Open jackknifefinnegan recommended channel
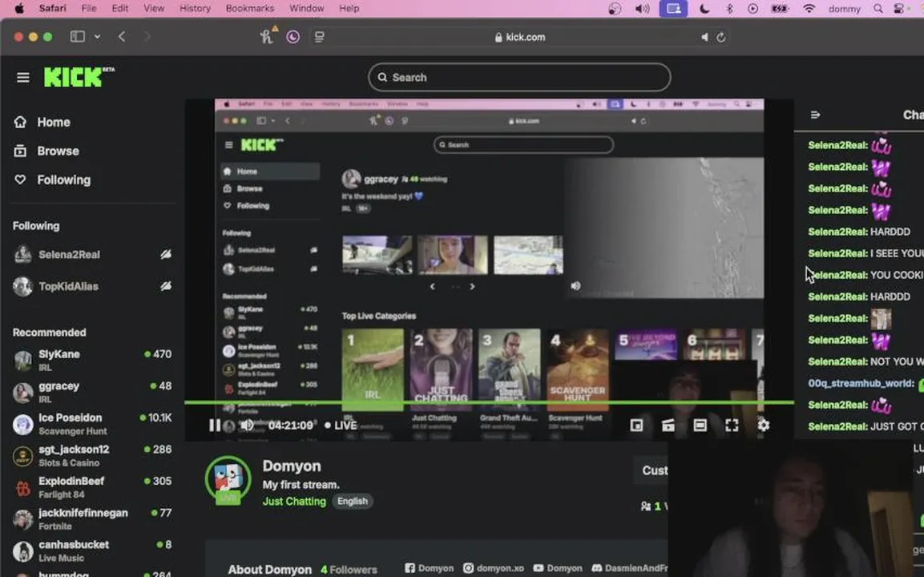Viewport: 924px width, 577px height. pos(92,519)
